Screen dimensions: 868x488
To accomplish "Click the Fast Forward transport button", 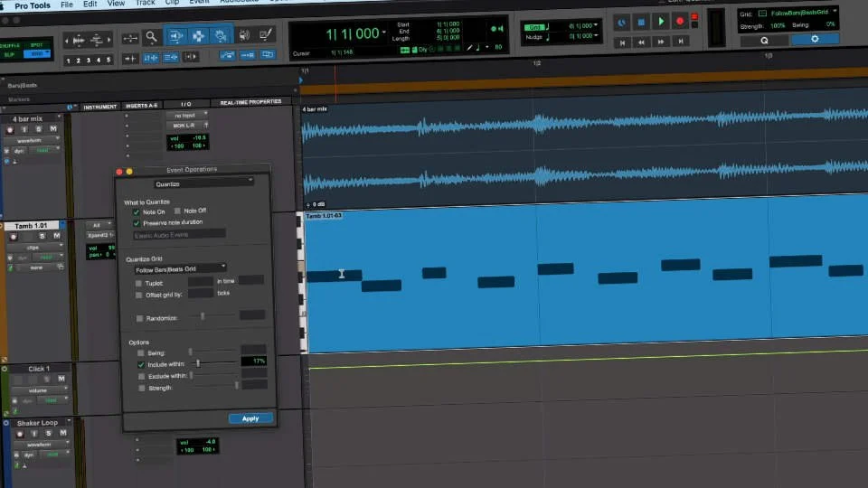I will click(x=660, y=42).
